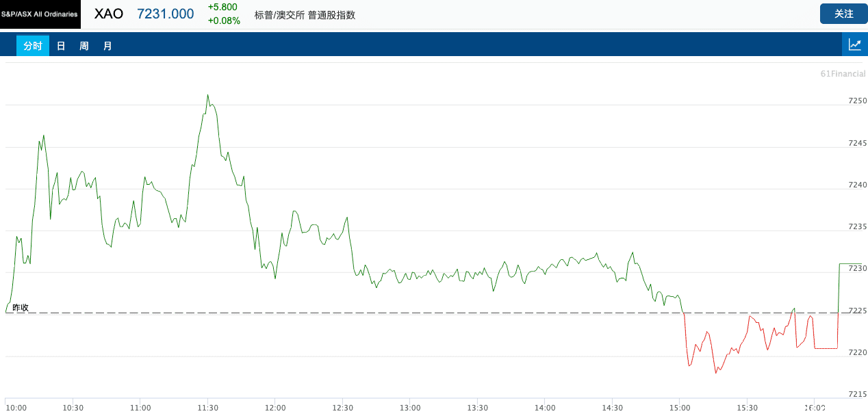Click the 7225 price axis label
Screen dimensions: 868x418
[857, 311]
